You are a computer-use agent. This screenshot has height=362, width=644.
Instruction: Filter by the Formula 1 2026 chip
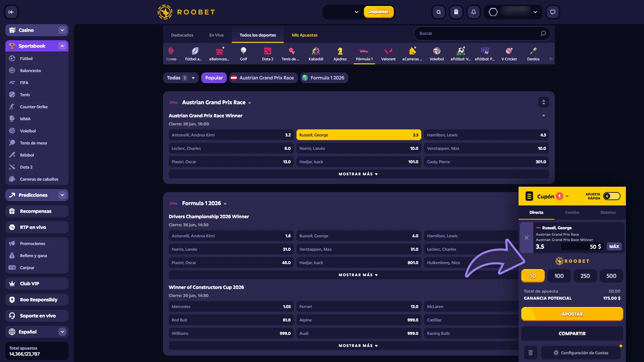(324, 78)
